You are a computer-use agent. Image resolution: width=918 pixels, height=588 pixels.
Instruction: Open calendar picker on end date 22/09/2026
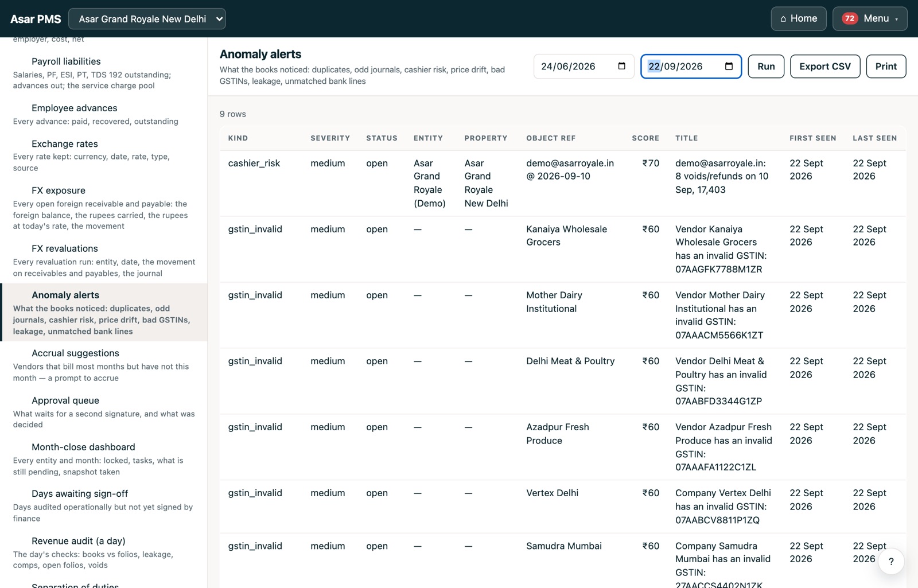[729, 66]
